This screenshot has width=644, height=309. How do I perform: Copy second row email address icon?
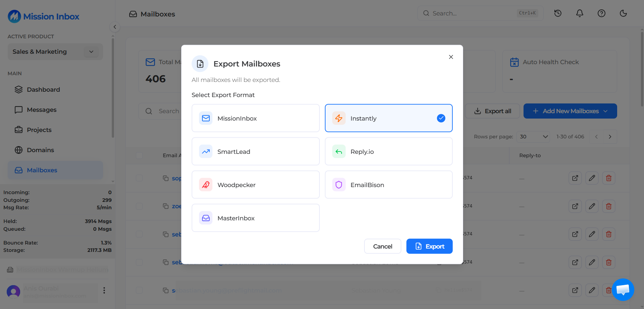(165, 206)
